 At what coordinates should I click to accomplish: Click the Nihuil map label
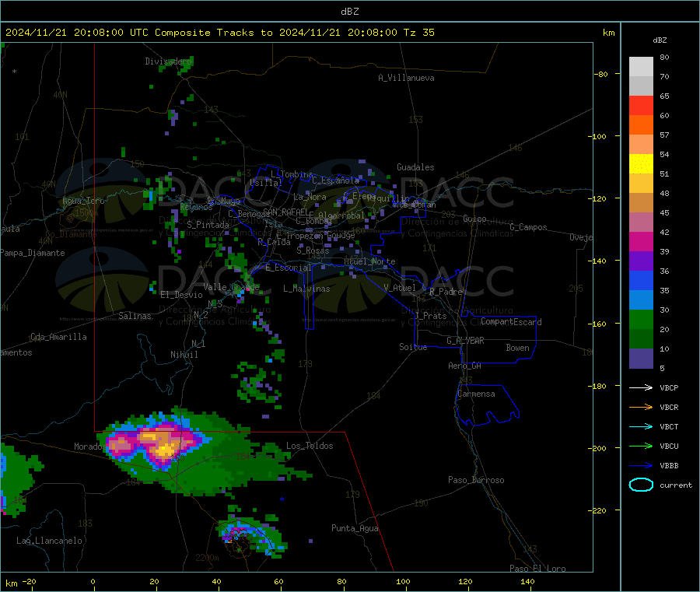(184, 355)
